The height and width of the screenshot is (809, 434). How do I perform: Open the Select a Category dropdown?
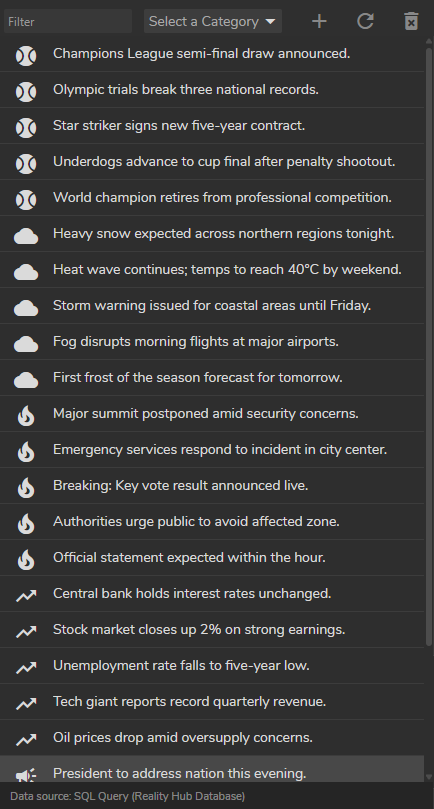[213, 21]
